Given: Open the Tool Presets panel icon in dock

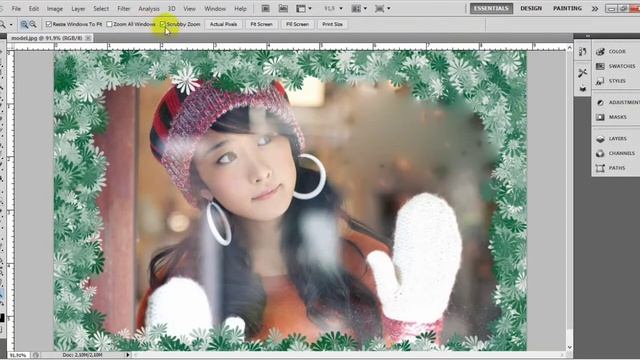Looking at the screenshot, I should 582,73.
